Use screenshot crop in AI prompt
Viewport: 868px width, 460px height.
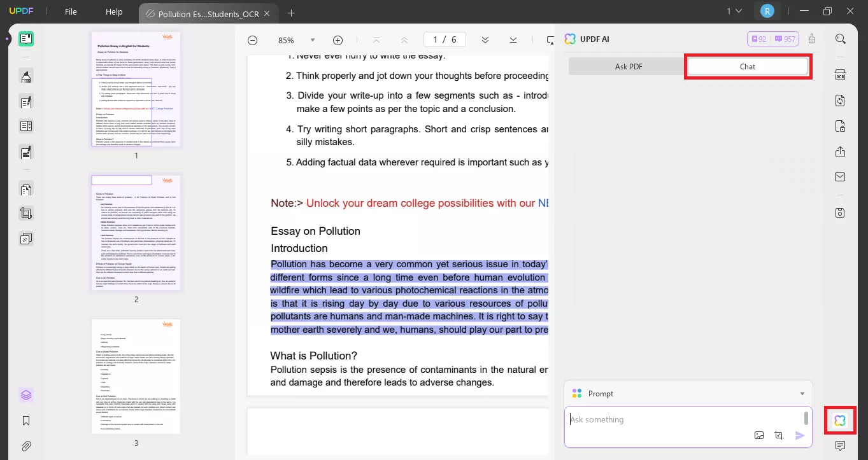point(779,436)
